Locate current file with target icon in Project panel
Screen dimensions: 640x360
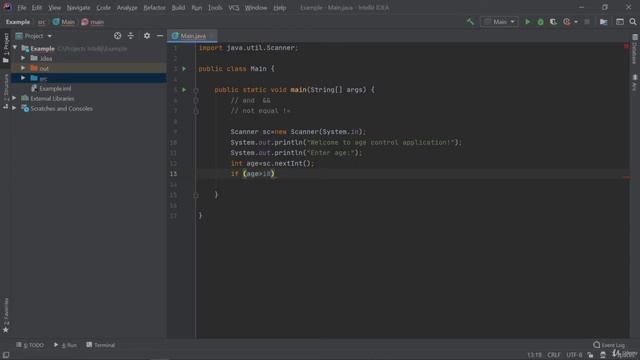[x=118, y=36]
